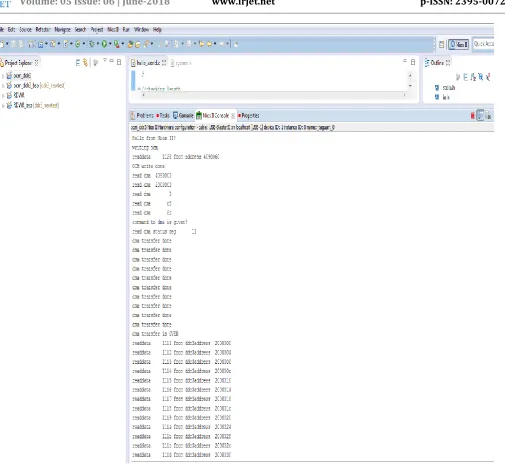Viewport: 505px width, 466px height.
Task: Open the Refactor menu
Action: pos(43,30)
